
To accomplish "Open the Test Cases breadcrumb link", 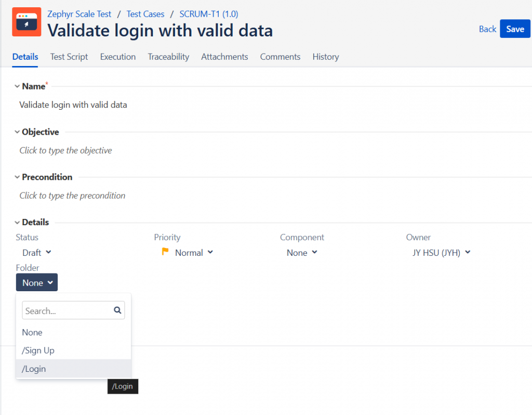I will coord(145,14).
